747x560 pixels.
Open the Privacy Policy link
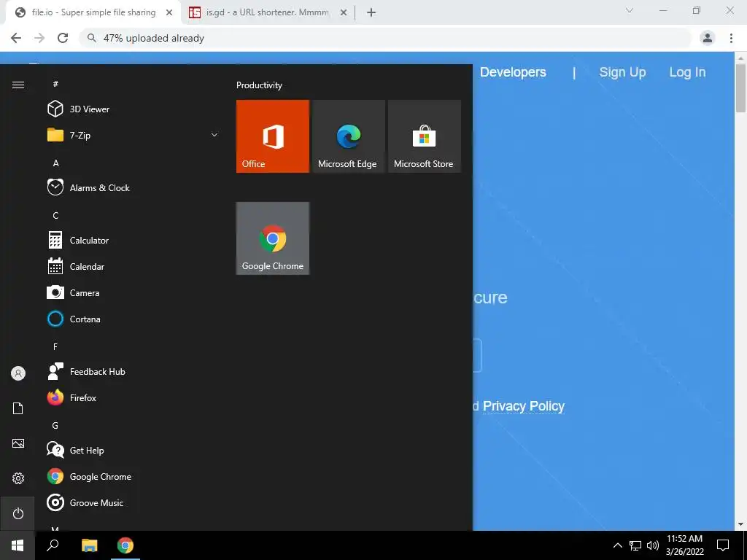click(524, 405)
